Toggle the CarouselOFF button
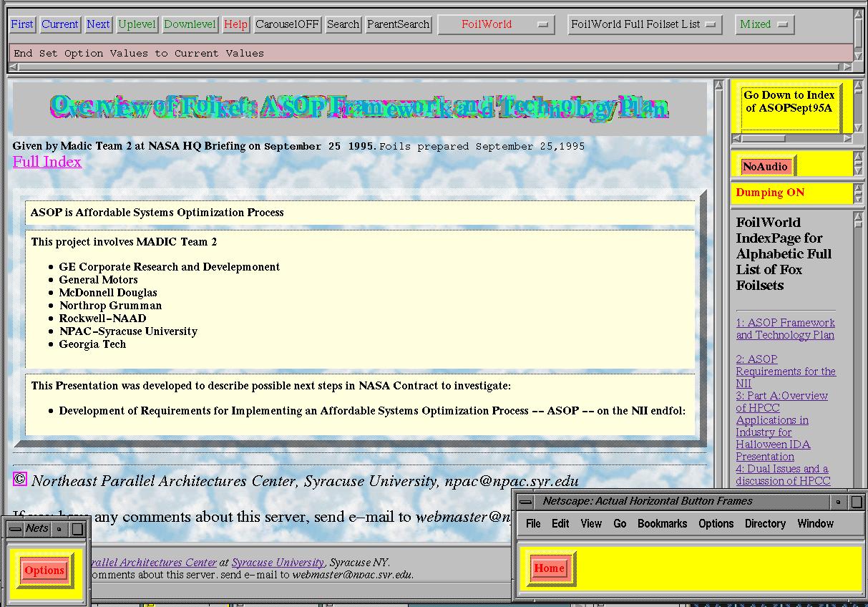Viewport: 868px width, 607px height. click(288, 24)
